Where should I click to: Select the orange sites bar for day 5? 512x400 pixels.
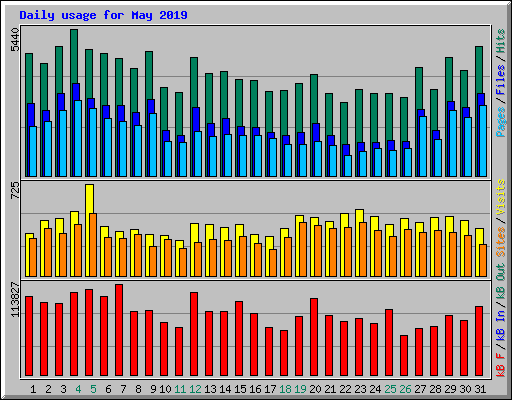93,245
